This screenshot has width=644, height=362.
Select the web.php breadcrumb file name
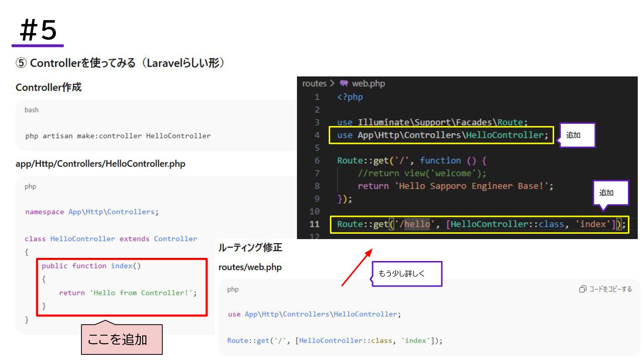(369, 84)
